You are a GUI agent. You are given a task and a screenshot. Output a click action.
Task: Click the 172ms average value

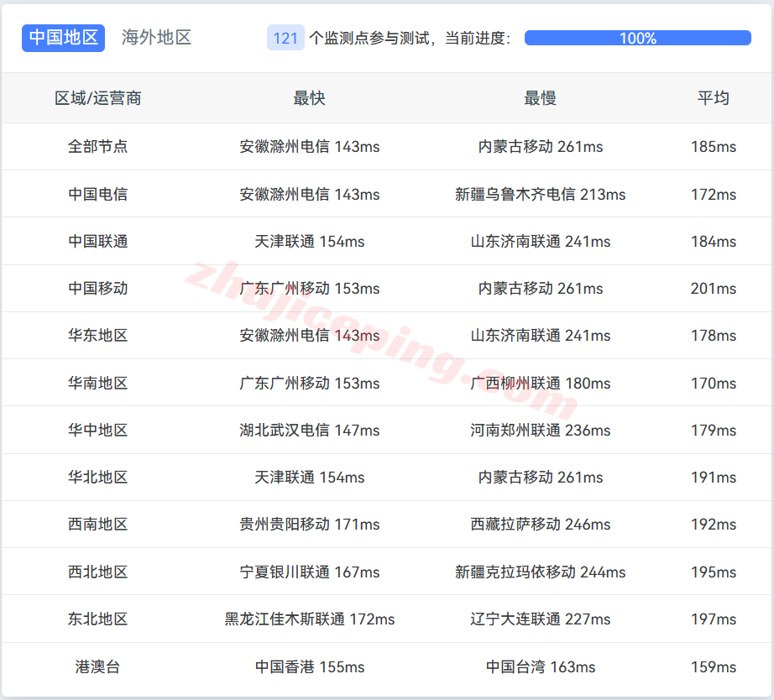coord(714,194)
